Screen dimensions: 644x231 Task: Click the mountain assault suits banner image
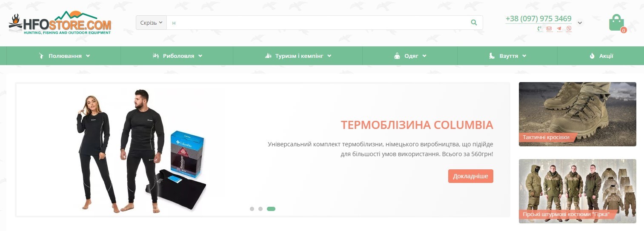click(578, 191)
